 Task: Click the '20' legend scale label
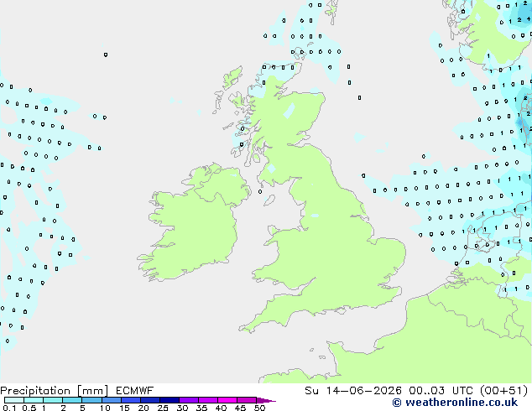coord(143,408)
